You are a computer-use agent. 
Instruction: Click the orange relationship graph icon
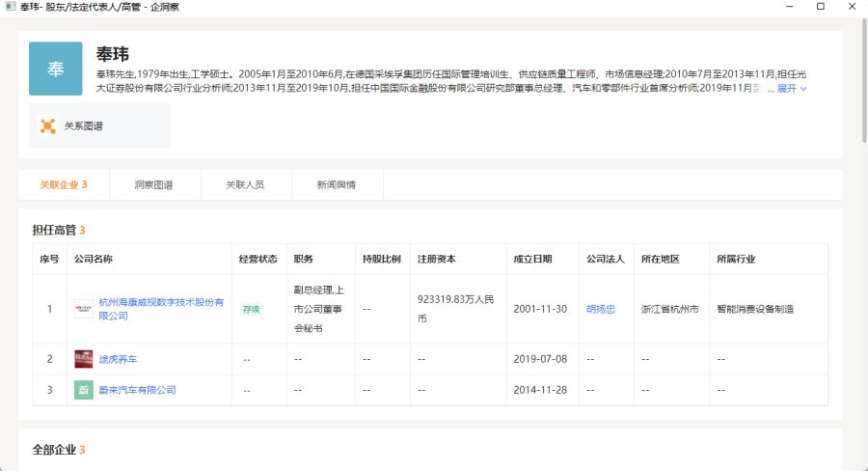coord(48,125)
